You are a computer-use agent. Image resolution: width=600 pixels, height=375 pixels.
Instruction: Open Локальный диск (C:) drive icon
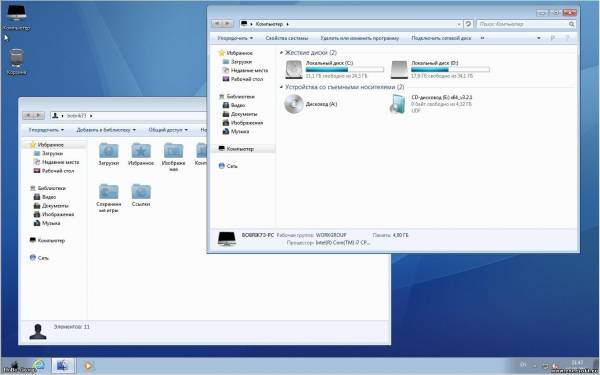tap(294, 70)
